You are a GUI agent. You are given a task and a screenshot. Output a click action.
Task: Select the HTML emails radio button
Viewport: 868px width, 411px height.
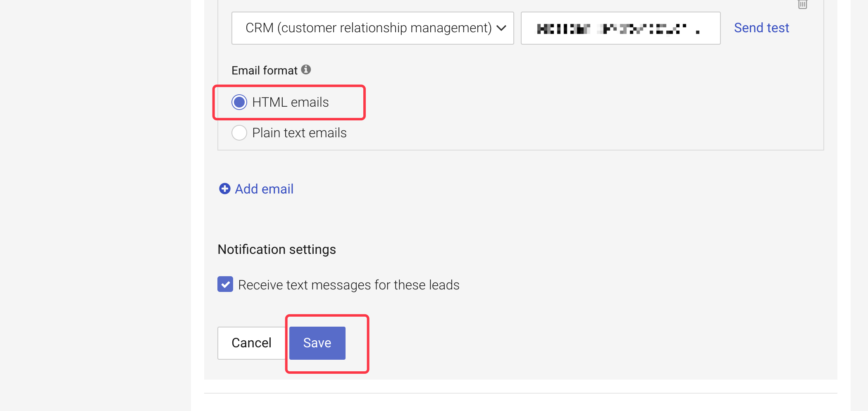click(239, 102)
